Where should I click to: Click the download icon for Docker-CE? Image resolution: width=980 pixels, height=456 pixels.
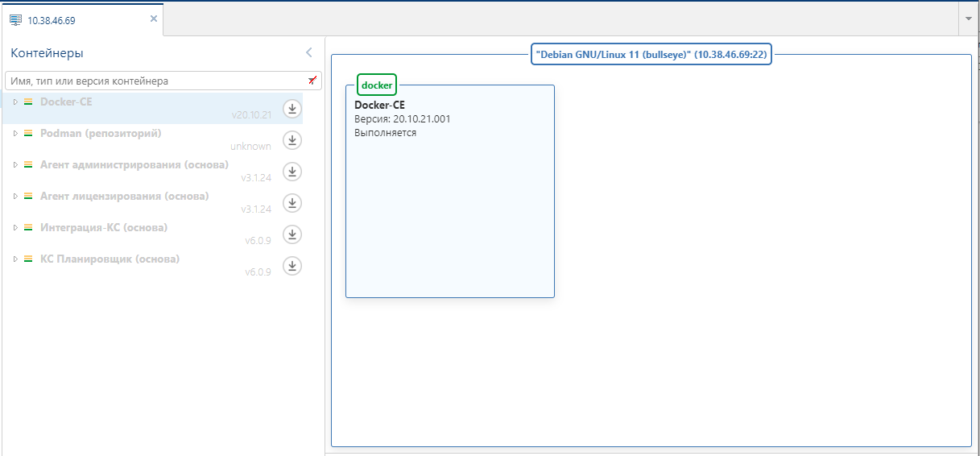[x=292, y=109]
